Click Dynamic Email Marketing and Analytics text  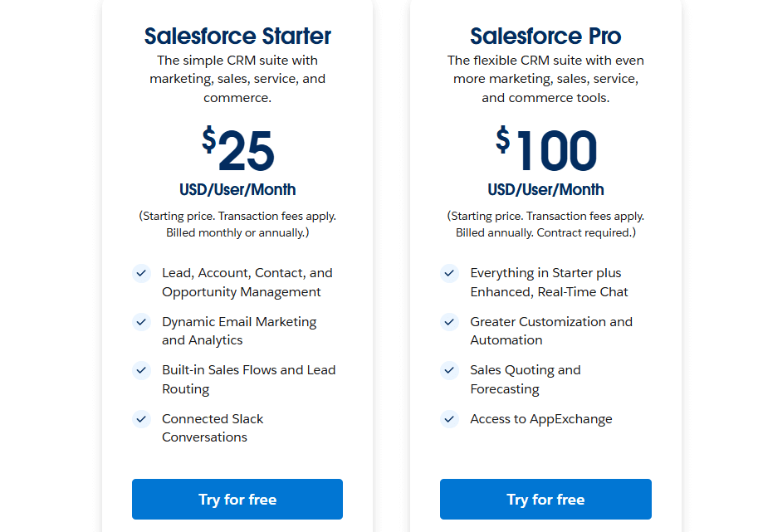pos(239,331)
